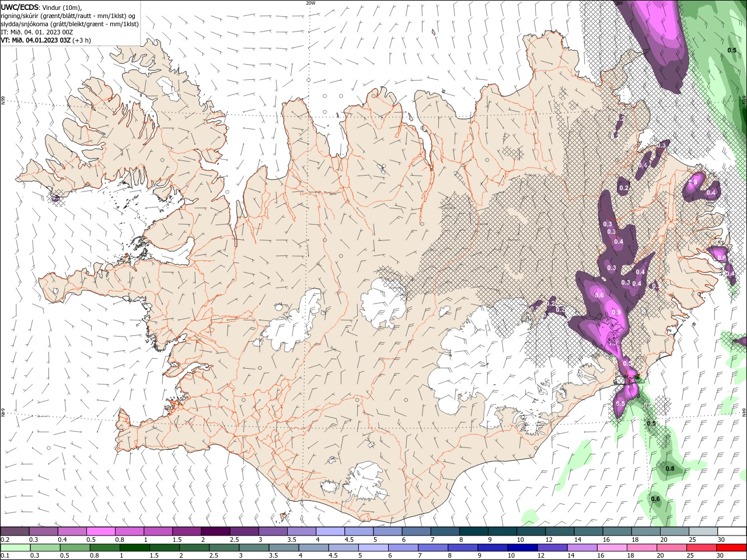Click the '20W' longitude label at map top
Image resolution: width=747 pixels, height=560 pixels.
310,3
